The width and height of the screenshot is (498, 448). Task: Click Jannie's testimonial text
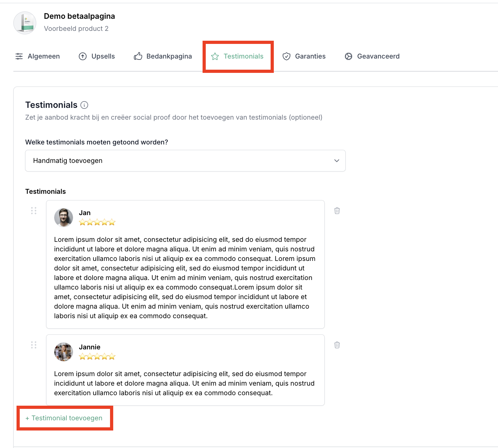click(x=184, y=383)
